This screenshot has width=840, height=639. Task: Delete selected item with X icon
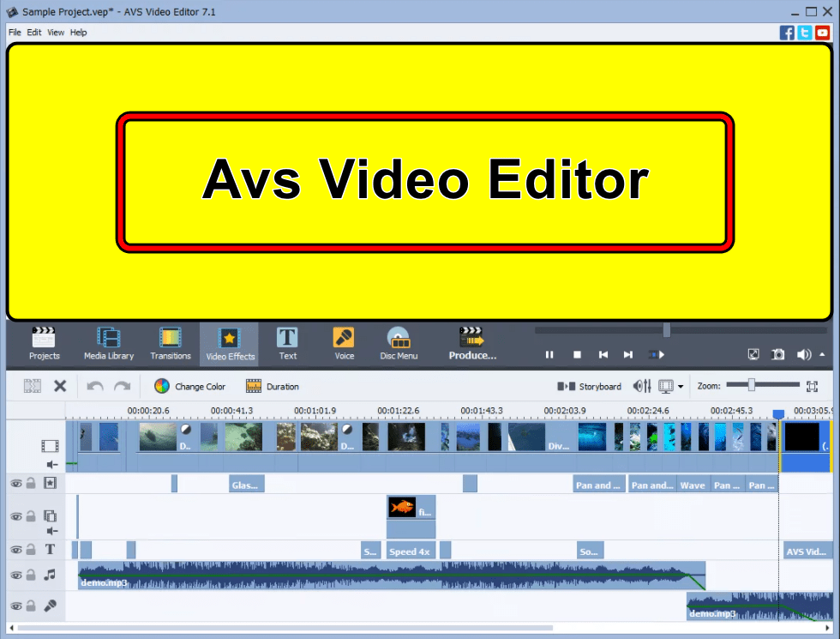click(60, 386)
